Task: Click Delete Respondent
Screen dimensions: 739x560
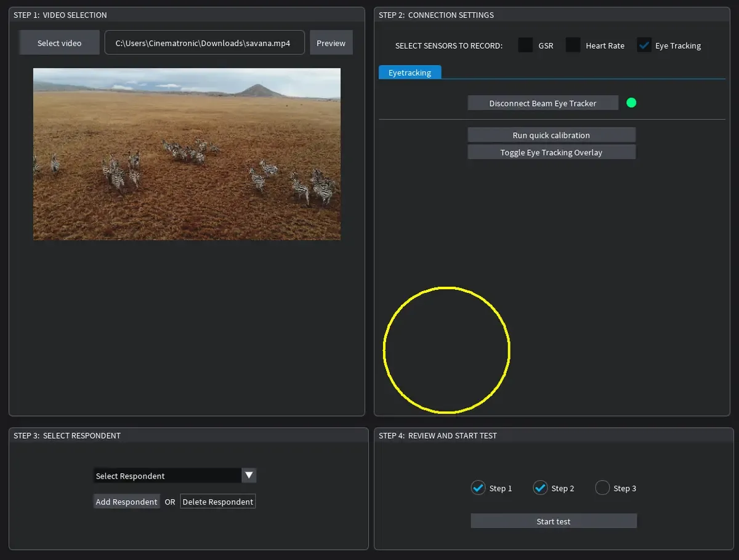Action: click(x=217, y=501)
